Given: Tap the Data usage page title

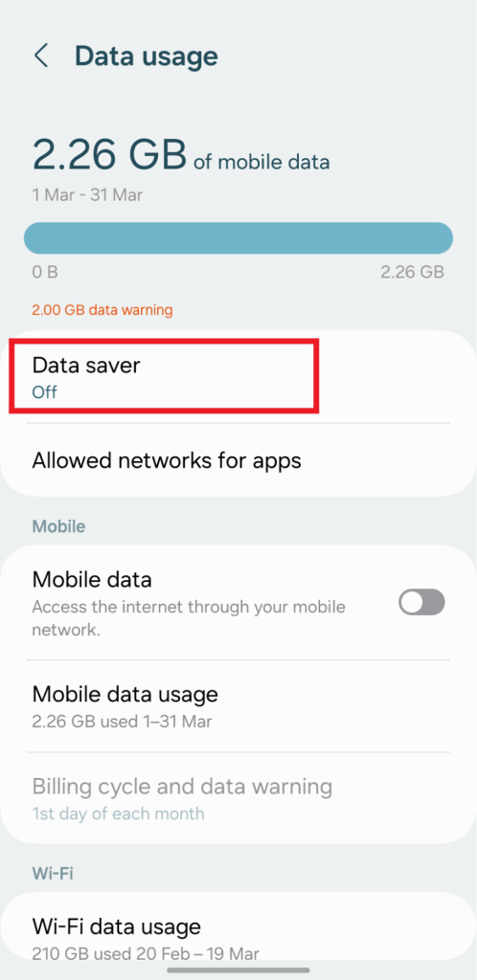Looking at the screenshot, I should coord(147,56).
